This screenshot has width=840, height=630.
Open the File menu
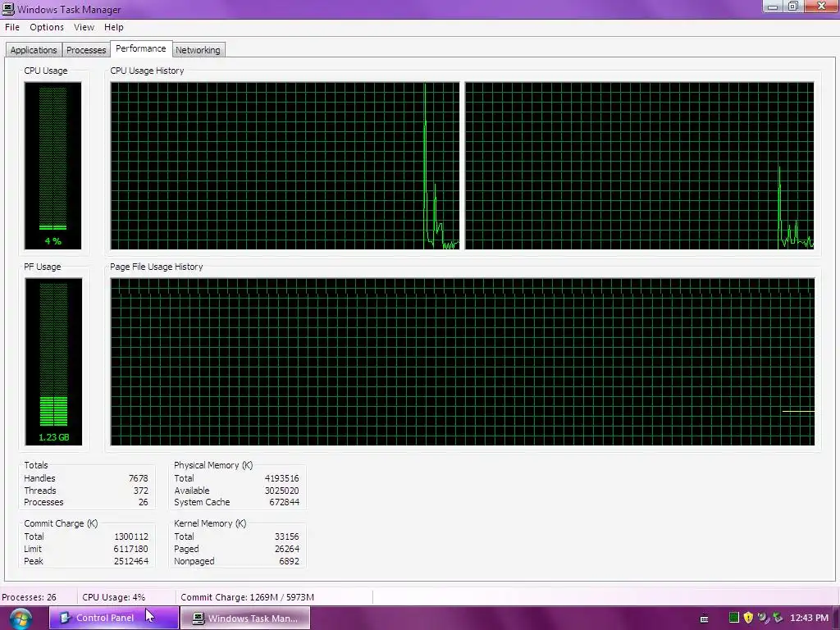click(11, 27)
